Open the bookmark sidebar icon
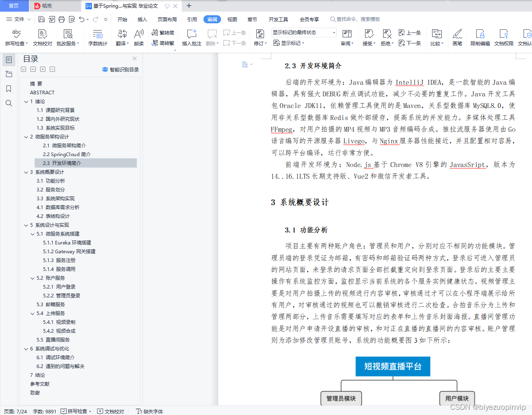 pos(9,89)
